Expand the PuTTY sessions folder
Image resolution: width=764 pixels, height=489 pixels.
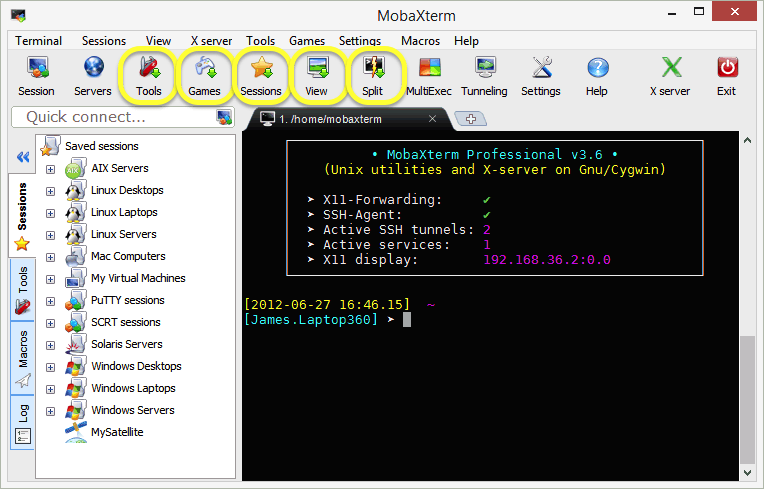point(50,301)
